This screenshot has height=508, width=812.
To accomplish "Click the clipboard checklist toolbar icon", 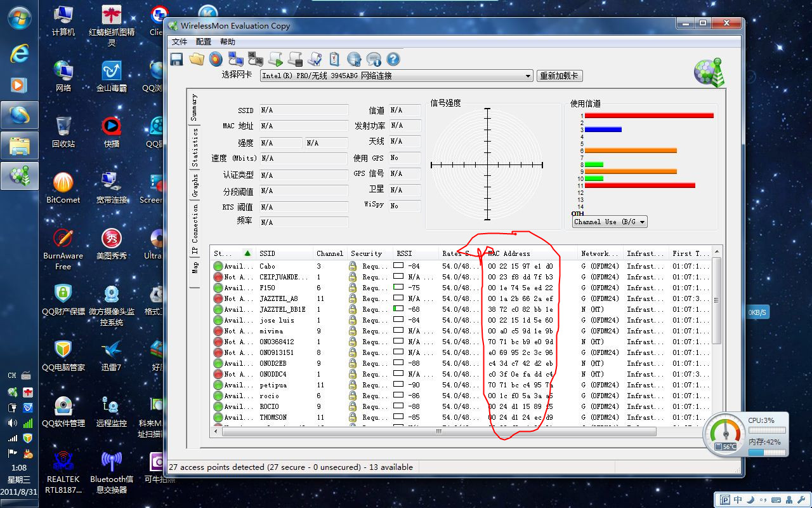I will [x=334, y=59].
